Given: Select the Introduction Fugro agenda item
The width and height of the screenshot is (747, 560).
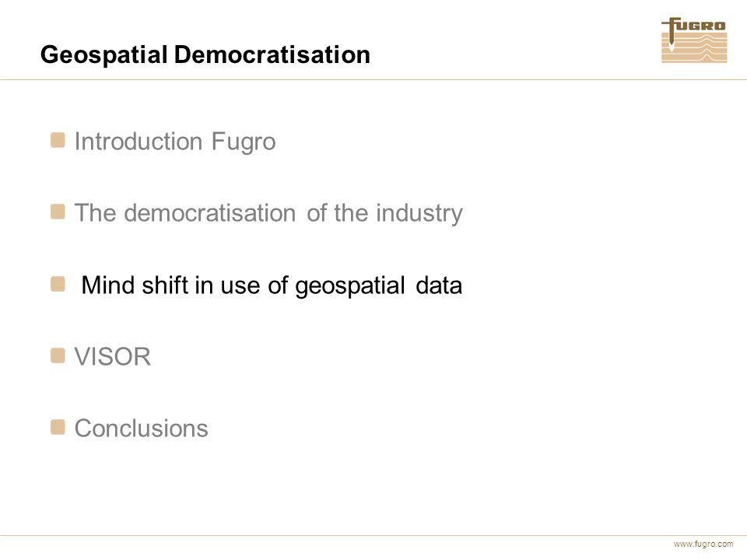Looking at the screenshot, I should coord(175,142).
